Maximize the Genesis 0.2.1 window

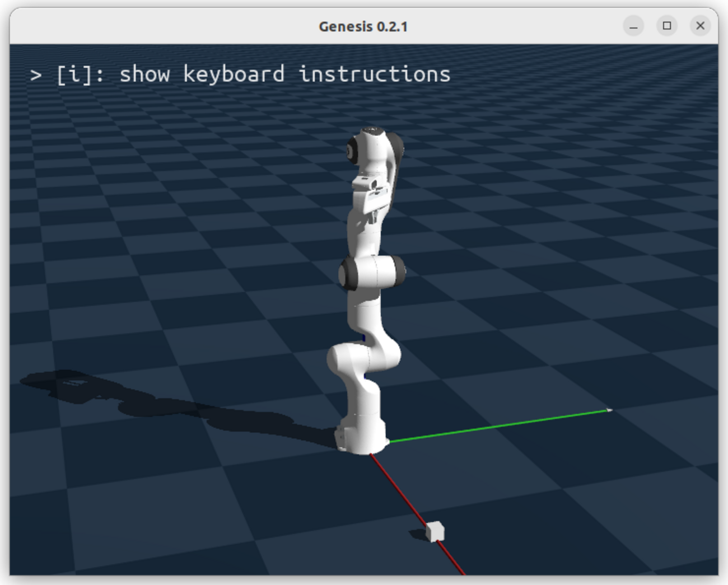coord(667,26)
